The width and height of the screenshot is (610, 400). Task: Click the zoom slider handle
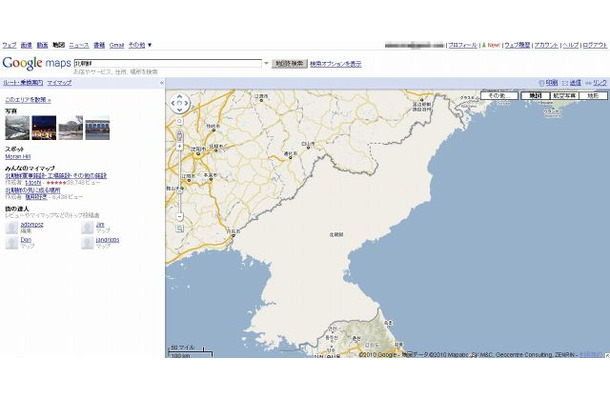tap(179, 191)
